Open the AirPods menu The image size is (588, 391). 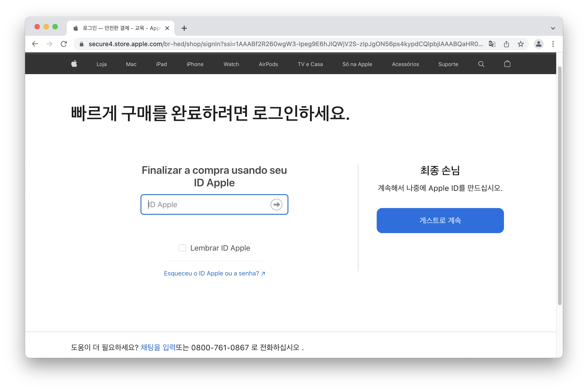(268, 64)
